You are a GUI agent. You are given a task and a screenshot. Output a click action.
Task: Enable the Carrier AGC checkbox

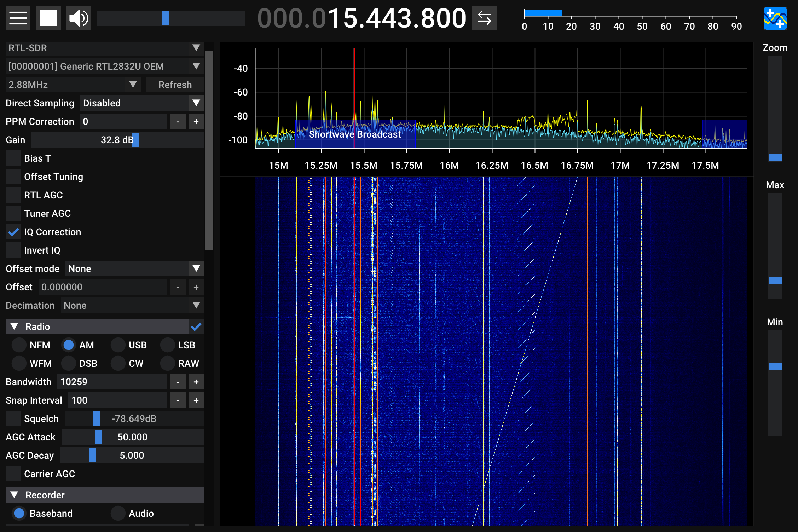tap(13, 474)
